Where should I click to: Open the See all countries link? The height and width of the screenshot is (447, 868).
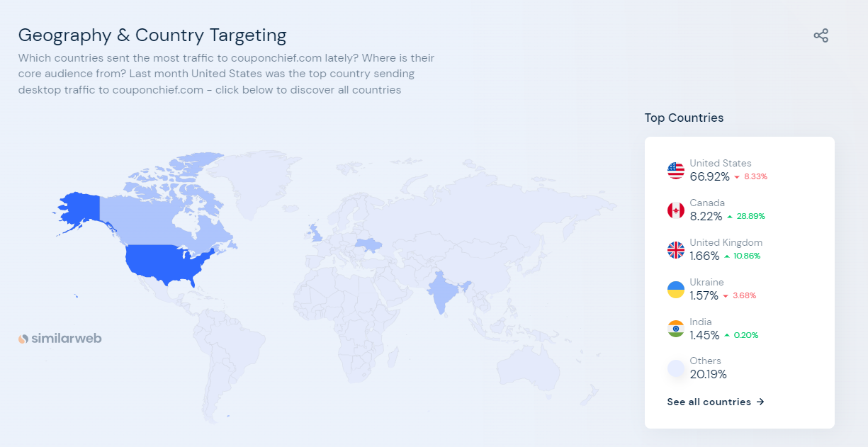coord(716,402)
